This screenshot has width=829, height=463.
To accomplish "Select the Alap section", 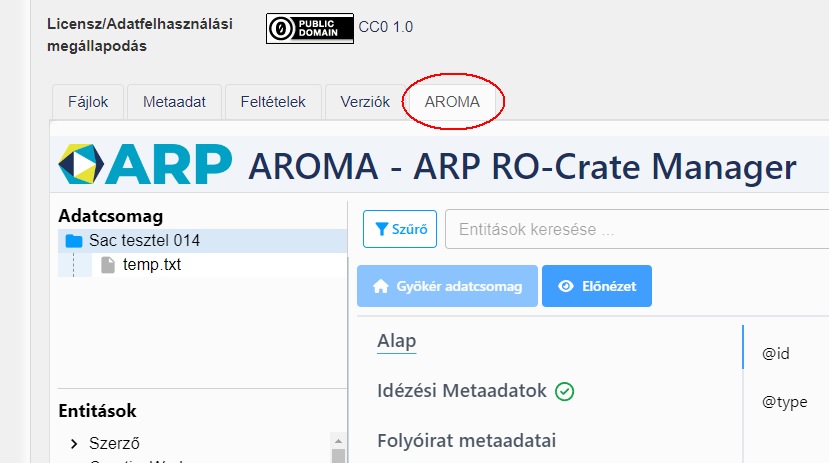I will click(397, 341).
